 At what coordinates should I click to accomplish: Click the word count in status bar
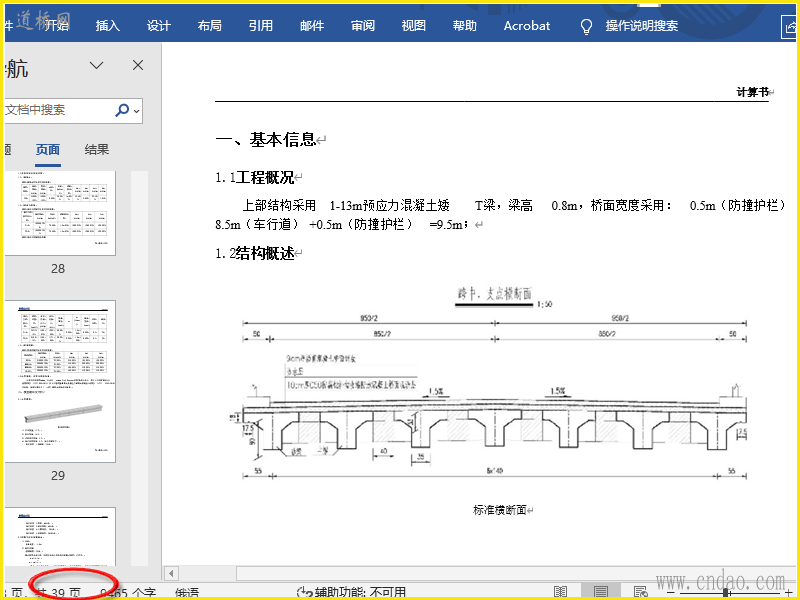tap(128, 593)
